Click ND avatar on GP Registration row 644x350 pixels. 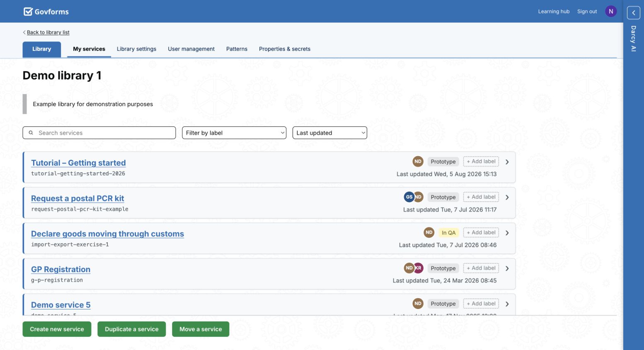click(x=409, y=268)
